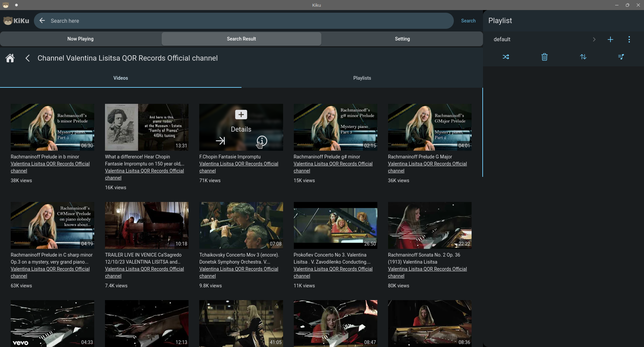Expand the default playlist chevron
The height and width of the screenshot is (347, 644).
(x=594, y=40)
